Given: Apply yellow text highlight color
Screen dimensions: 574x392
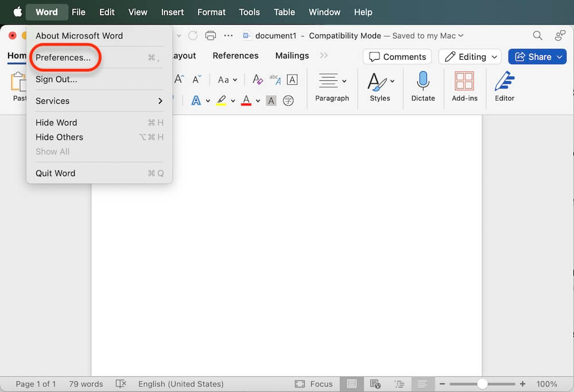Looking at the screenshot, I should coord(223,100).
